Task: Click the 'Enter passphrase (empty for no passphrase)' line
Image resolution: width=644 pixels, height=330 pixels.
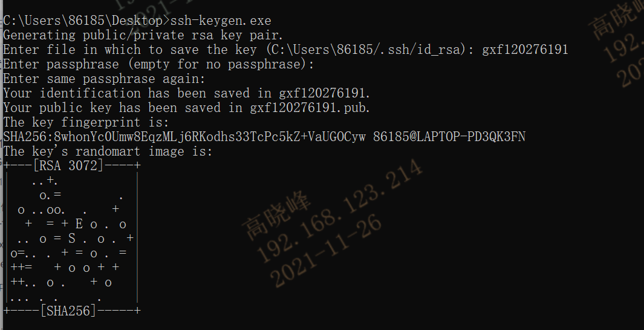Action: [158, 65]
